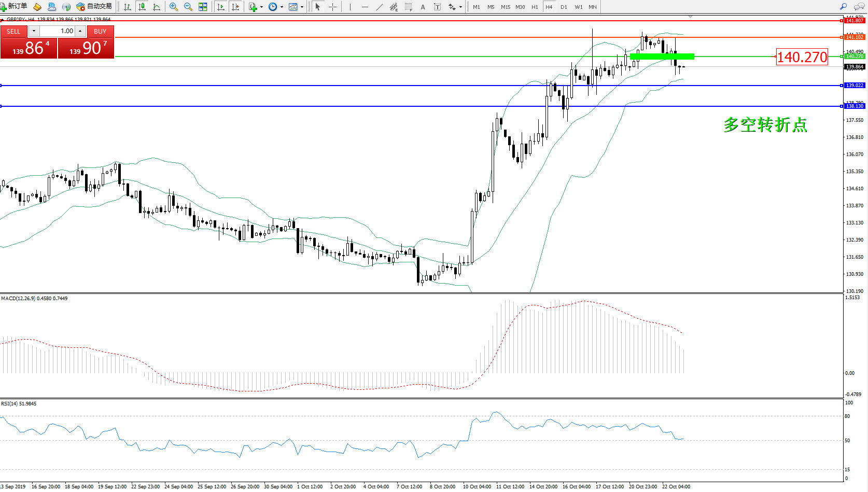Screen dimensions: 868x492
Task: Select the Fibonacci retracement tool
Action: (x=409, y=7)
